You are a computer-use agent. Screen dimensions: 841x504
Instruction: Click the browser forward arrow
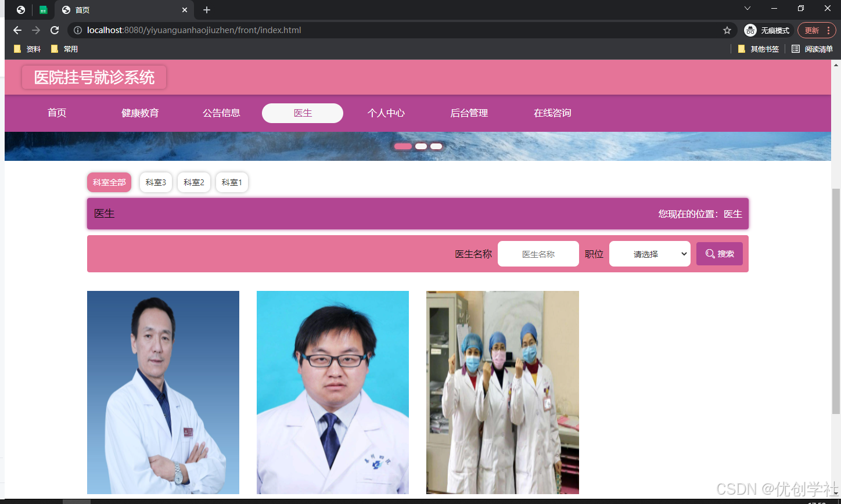[36, 30]
